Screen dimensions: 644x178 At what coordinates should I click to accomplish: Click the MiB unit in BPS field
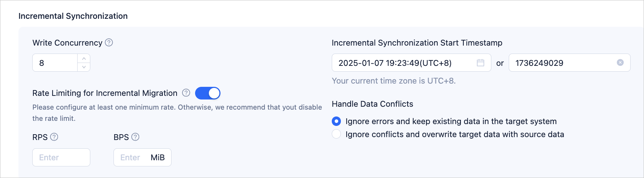coord(158,157)
